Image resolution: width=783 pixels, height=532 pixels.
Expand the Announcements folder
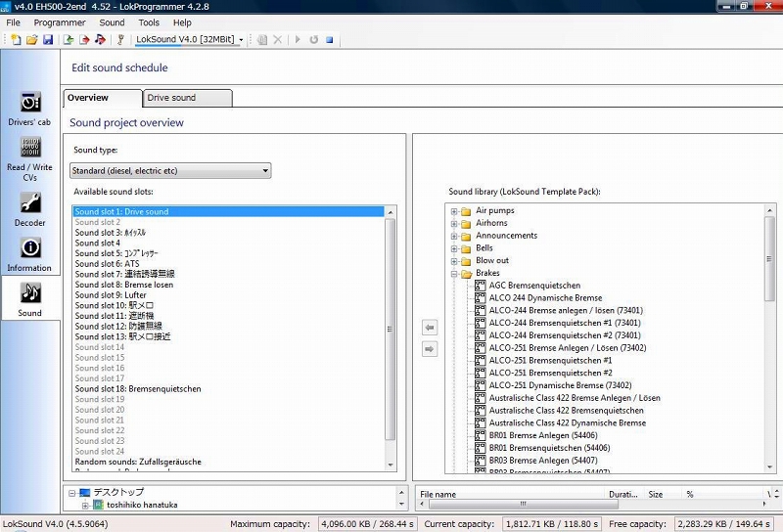[x=454, y=236]
